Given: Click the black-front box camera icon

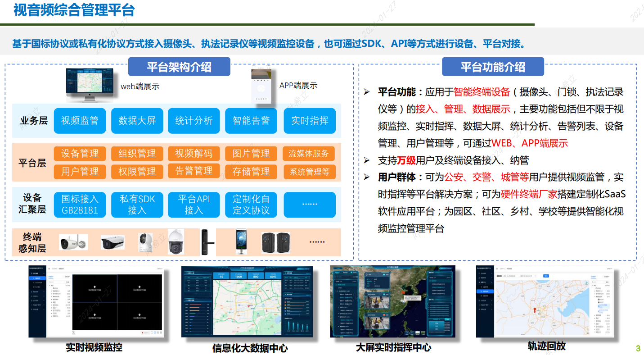Looking at the screenshot, I should click(113, 243).
